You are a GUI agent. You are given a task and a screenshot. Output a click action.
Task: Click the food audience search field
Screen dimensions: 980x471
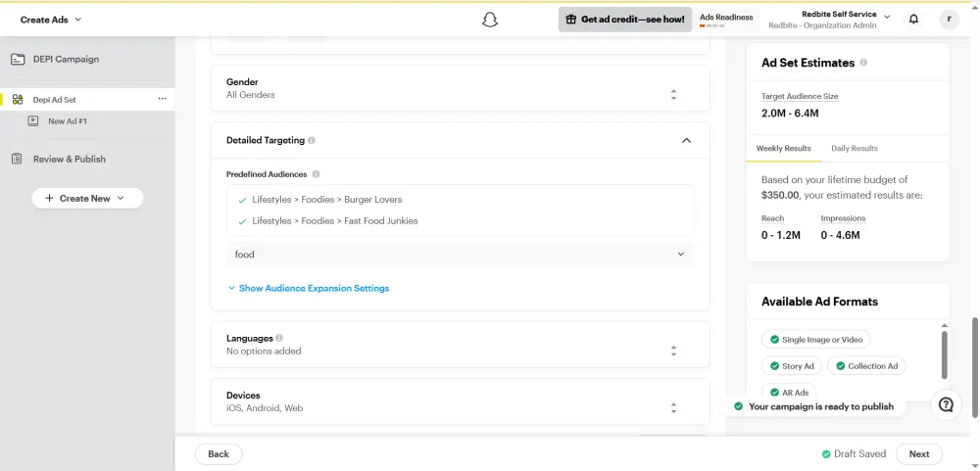(451, 255)
